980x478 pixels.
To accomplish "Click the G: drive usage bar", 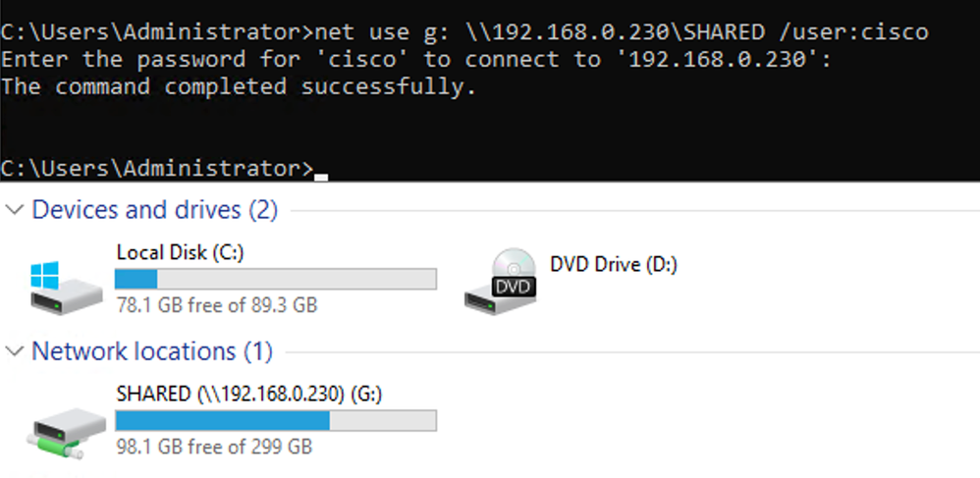I will (x=276, y=420).
